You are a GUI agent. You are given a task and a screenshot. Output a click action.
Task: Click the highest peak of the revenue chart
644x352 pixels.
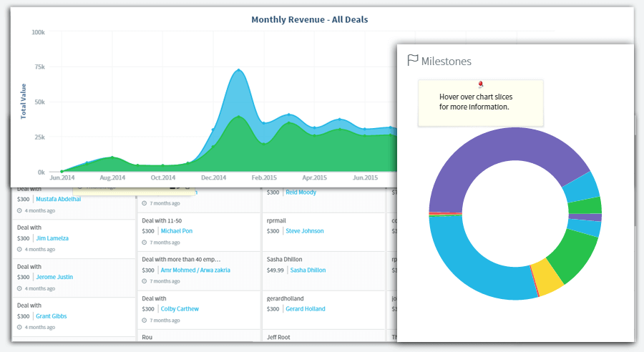pyautogui.click(x=238, y=70)
